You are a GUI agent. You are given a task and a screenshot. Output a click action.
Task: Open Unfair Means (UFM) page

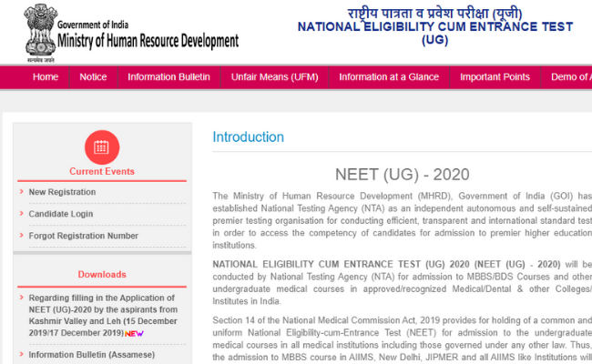click(x=274, y=77)
